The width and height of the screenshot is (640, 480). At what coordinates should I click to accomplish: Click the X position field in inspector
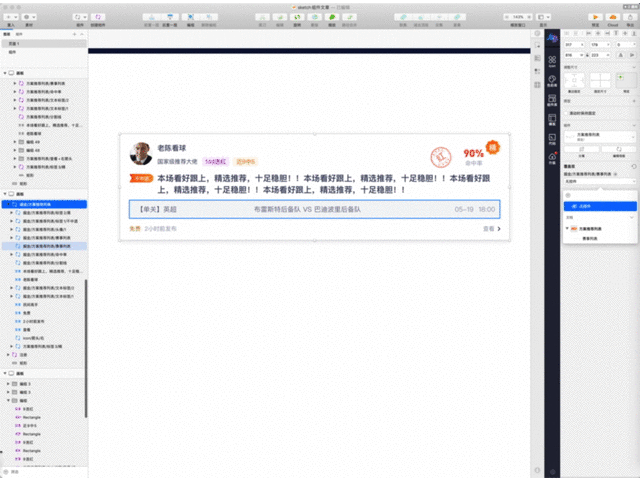(x=574, y=44)
